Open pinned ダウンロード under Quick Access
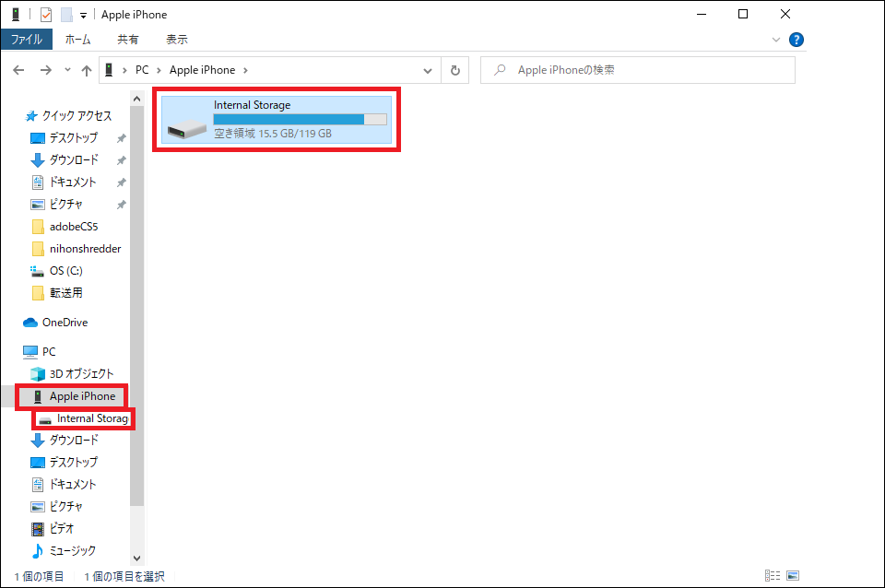 click(x=74, y=159)
